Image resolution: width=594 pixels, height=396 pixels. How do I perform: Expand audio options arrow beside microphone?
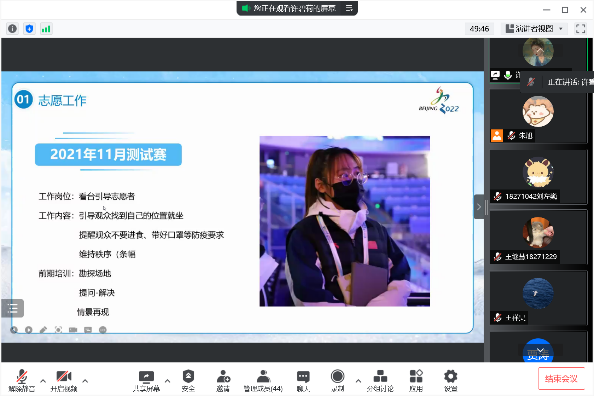43,380
